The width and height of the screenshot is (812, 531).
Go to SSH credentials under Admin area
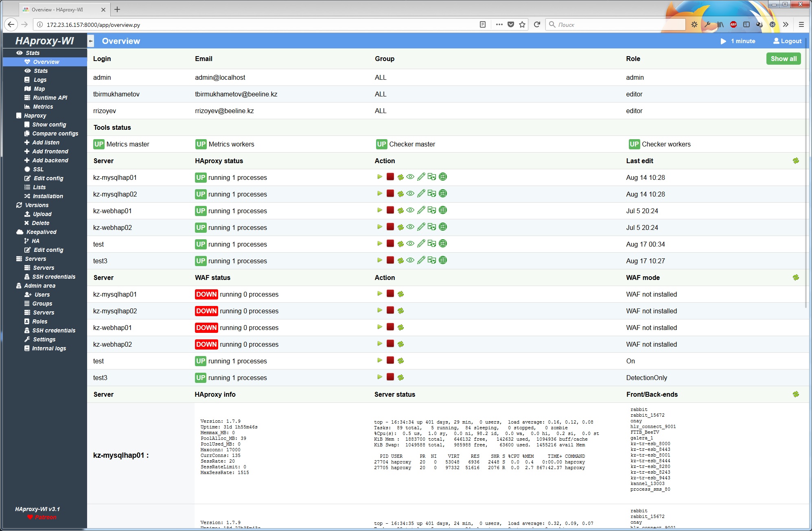[54, 330]
